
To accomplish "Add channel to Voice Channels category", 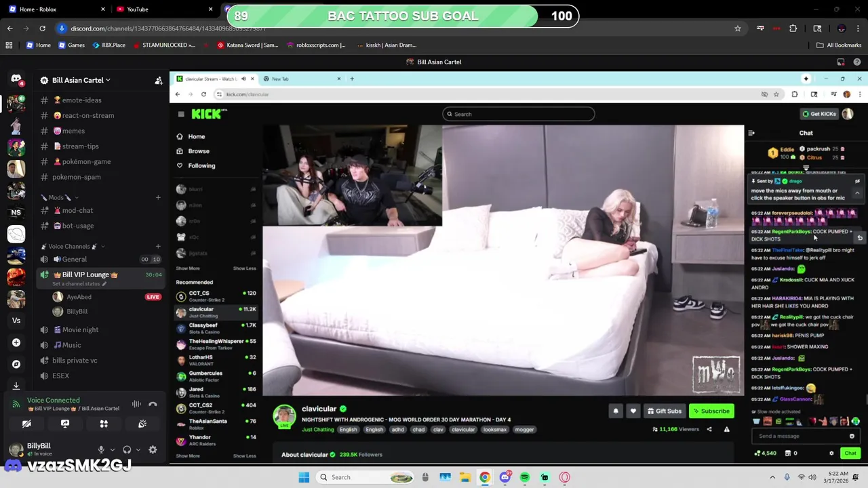I will click(x=158, y=246).
